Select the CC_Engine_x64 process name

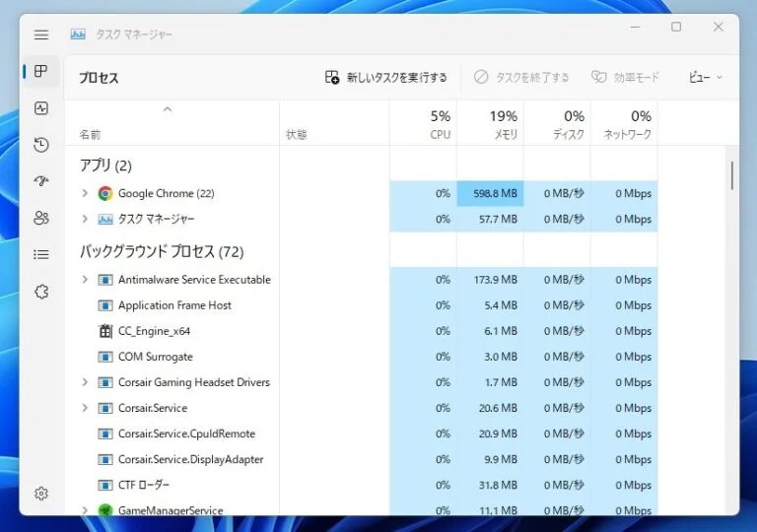(155, 331)
